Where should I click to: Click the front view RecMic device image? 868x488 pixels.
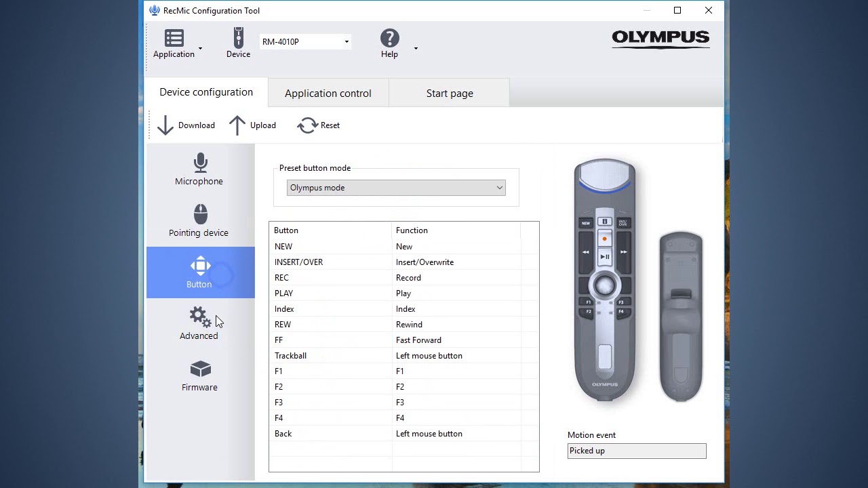pyautogui.click(x=604, y=280)
